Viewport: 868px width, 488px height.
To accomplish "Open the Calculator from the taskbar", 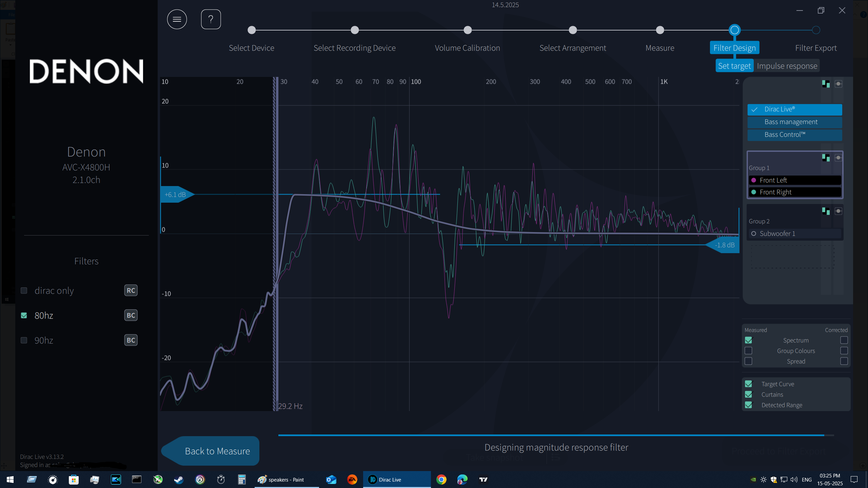I will click(x=241, y=480).
